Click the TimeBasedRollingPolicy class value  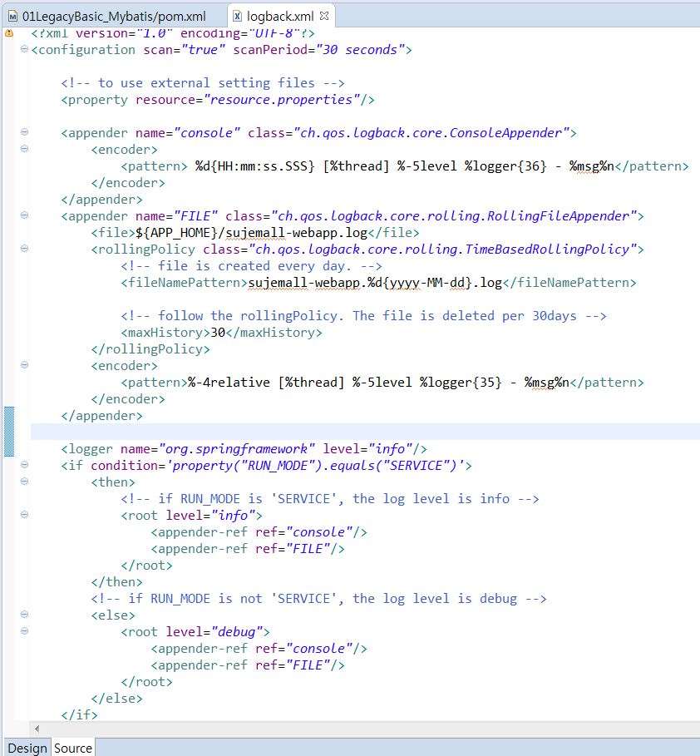pyautogui.click(x=443, y=249)
